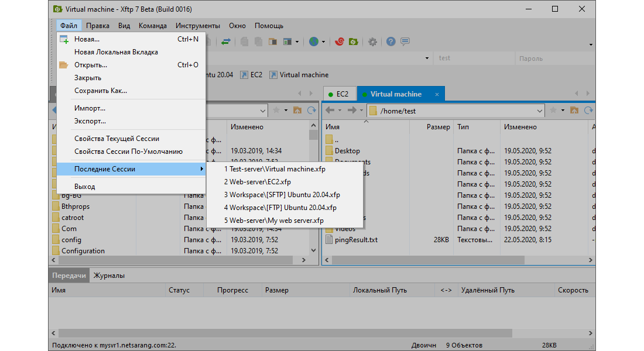Screen dimensions: 644x351
Task: Select Сохранить Как... menu entry
Action: click(131, 91)
